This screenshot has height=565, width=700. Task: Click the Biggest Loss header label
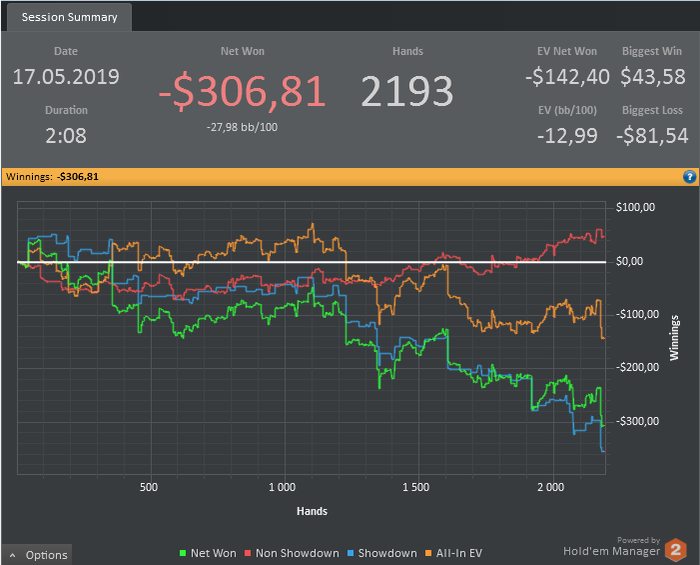pos(652,110)
